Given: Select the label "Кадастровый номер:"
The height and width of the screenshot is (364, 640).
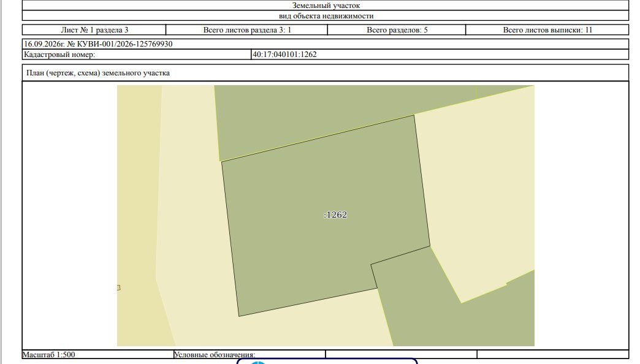Looking at the screenshot, I should 59,55.
